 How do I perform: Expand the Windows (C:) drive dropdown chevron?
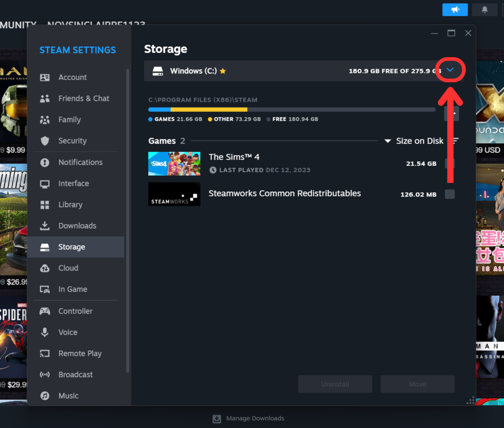point(450,70)
